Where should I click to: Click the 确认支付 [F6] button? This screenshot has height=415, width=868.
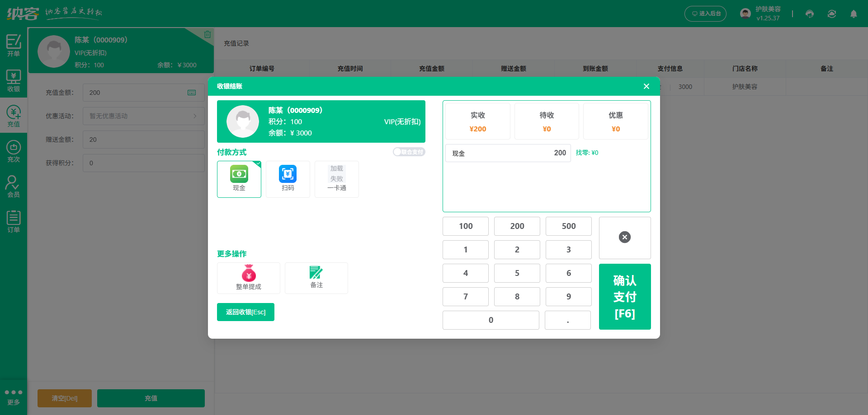pos(624,297)
